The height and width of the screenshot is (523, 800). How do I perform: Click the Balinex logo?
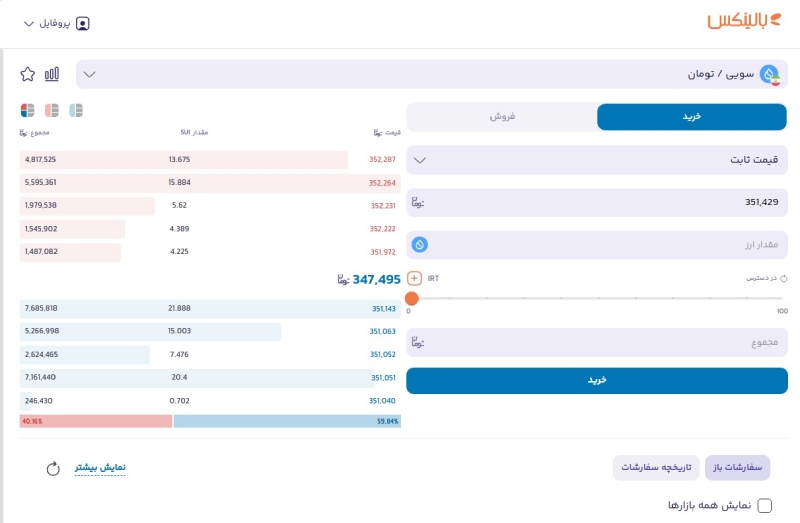(744, 21)
